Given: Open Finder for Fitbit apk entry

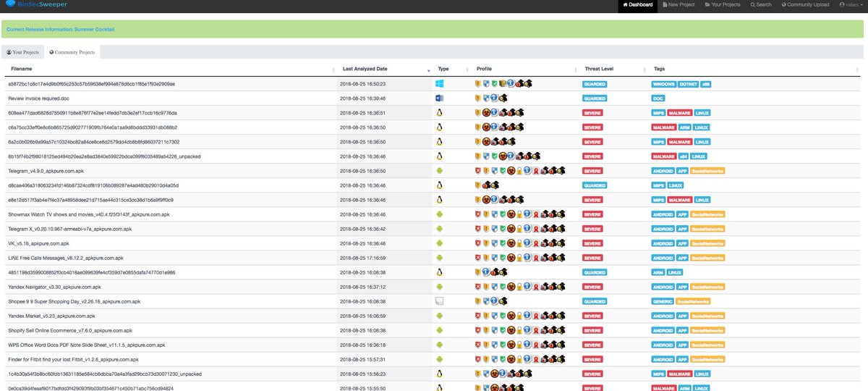Looking at the screenshot, I should pos(73,359).
